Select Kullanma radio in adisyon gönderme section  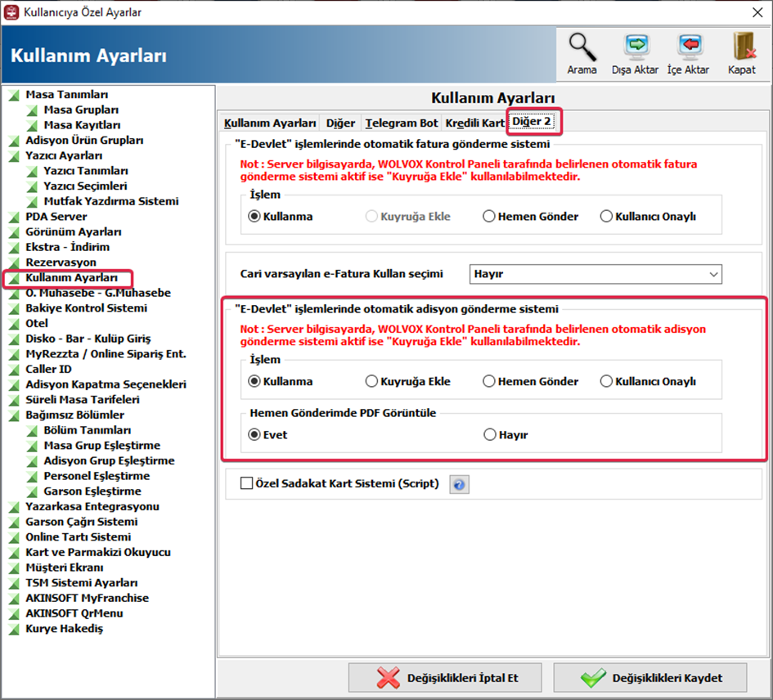(x=254, y=382)
